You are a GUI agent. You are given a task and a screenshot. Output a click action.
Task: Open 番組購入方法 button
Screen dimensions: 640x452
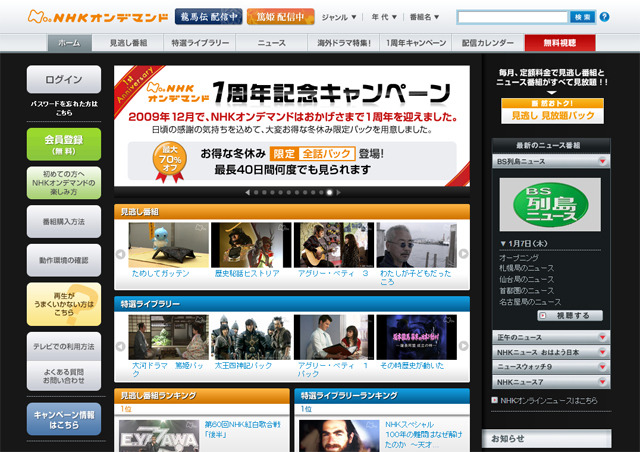(64, 222)
